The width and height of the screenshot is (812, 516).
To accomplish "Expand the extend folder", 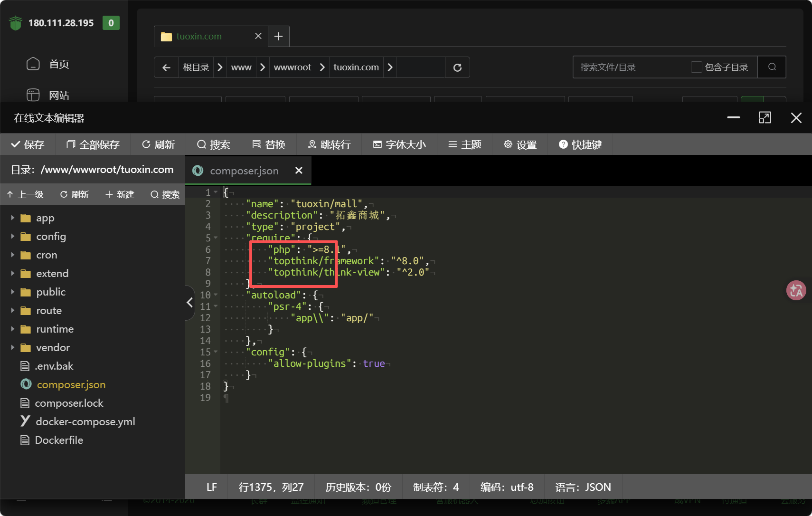I will point(13,274).
